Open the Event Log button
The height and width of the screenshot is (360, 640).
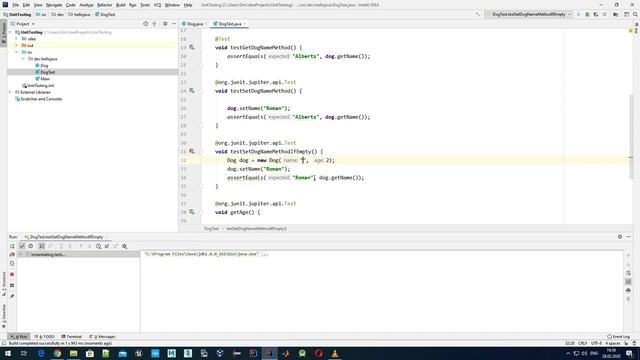point(619,337)
